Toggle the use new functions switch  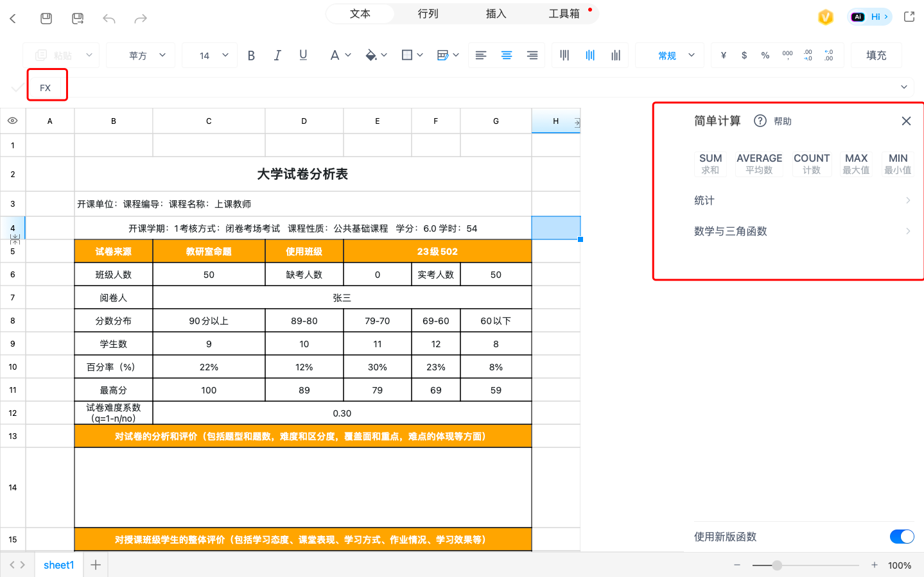tap(902, 537)
